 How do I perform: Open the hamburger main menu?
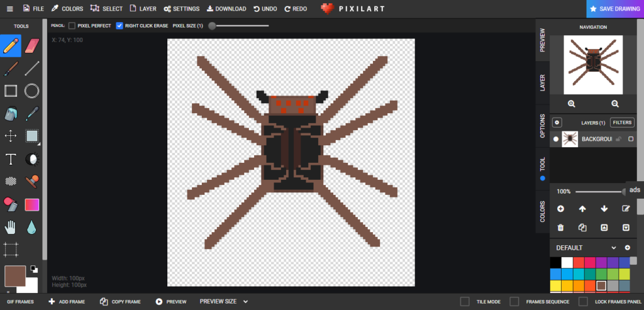(x=10, y=9)
